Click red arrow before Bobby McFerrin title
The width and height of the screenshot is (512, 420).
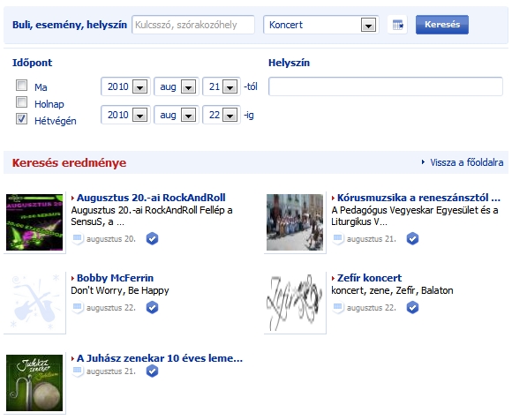pyautogui.click(x=72, y=278)
